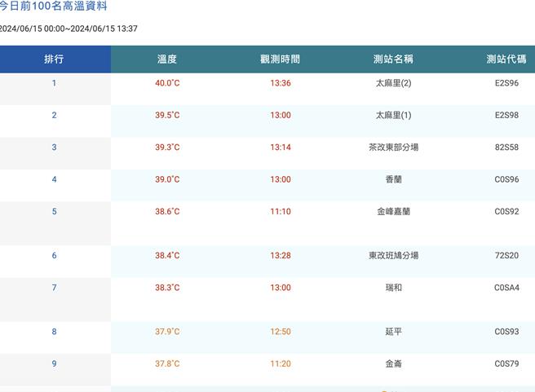Click the 39.3°C temperature value
Viewport: 535px width, 392px height.
pos(167,147)
